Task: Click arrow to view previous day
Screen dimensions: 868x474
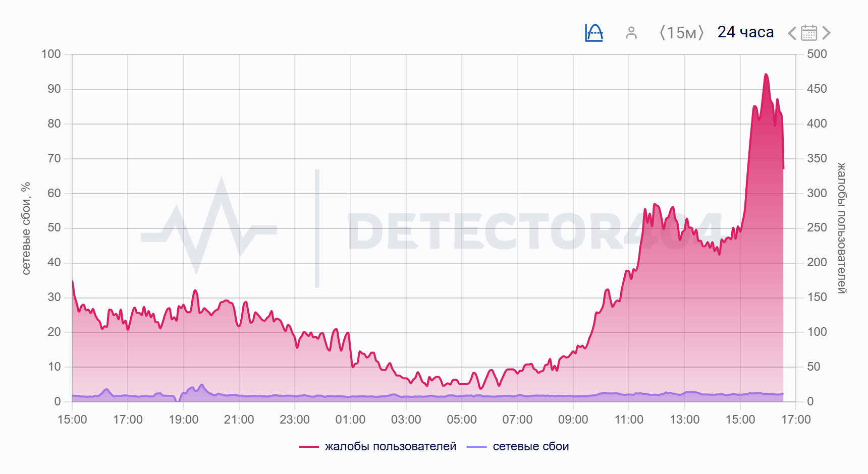Action: (x=791, y=32)
